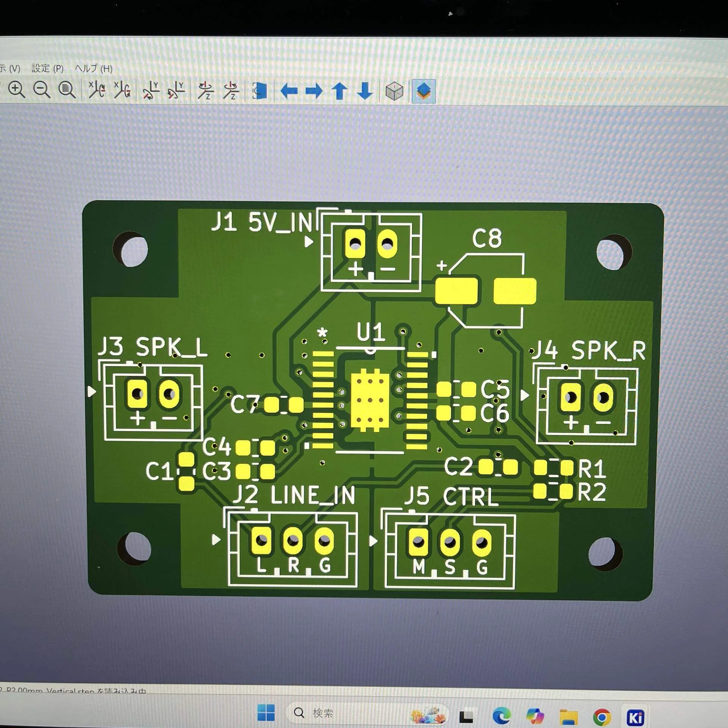This screenshot has width=728, height=728.
Task: Pan the board left with blue arrow
Action: click(289, 91)
